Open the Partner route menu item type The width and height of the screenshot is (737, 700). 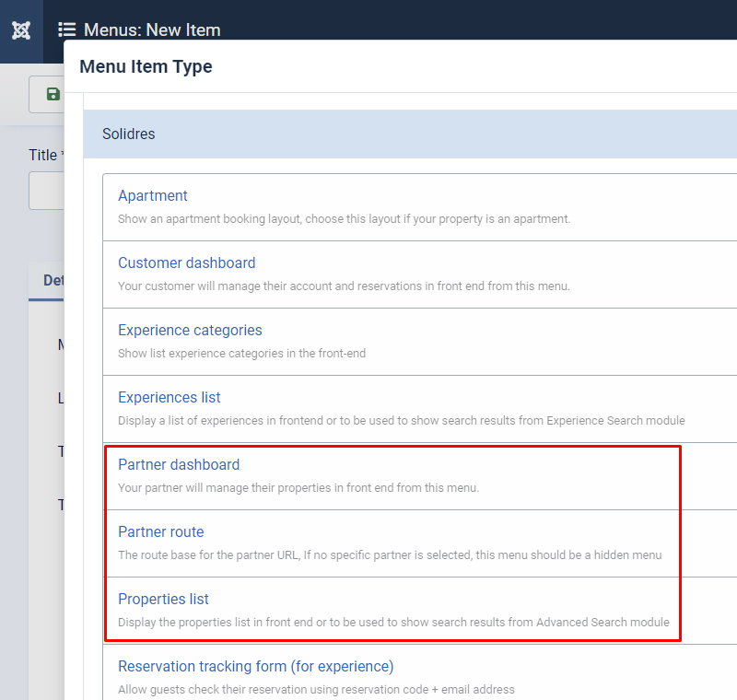point(160,531)
